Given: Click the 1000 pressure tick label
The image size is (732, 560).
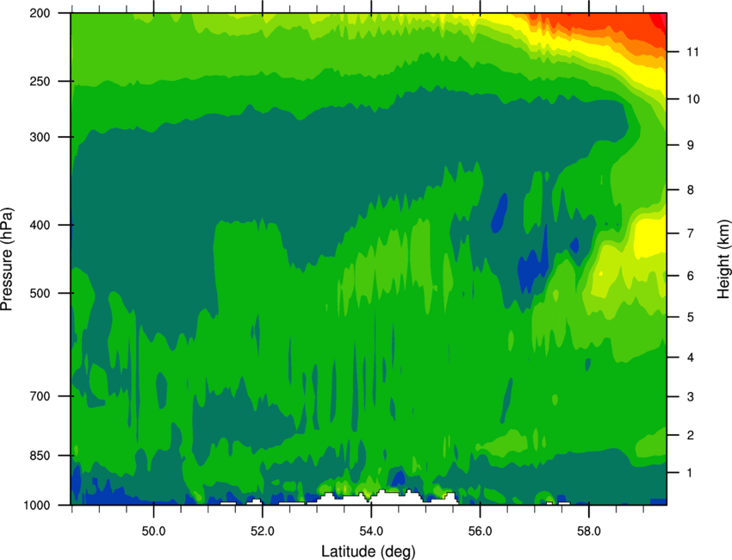Looking at the screenshot, I should (x=37, y=506).
